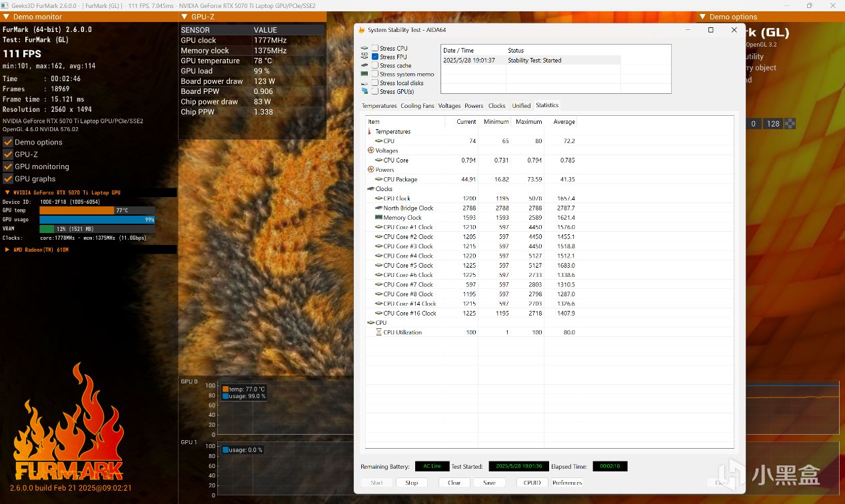Screen dimensions: 845x504
Task: Enable the Stress local disks checkbox
Action: pos(375,83)
